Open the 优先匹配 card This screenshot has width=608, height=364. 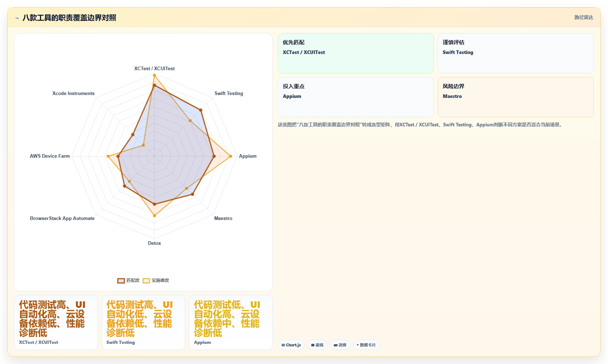(356, 53)
